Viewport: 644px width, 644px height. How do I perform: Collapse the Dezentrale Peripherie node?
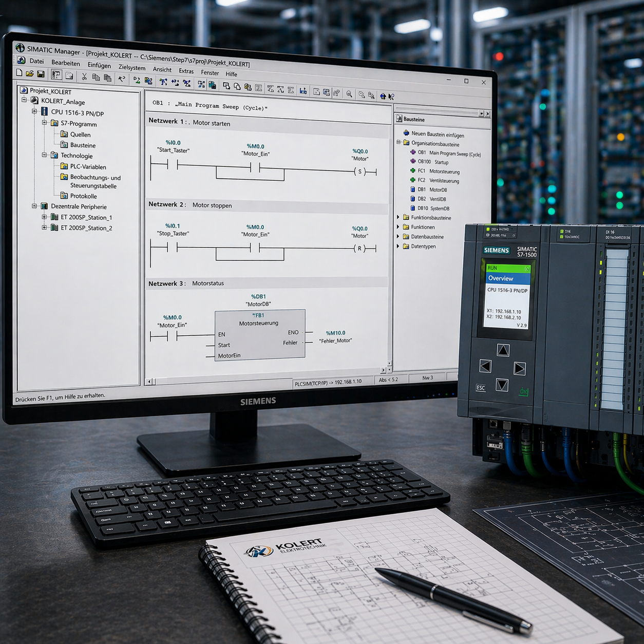click(x=34, y=206)
